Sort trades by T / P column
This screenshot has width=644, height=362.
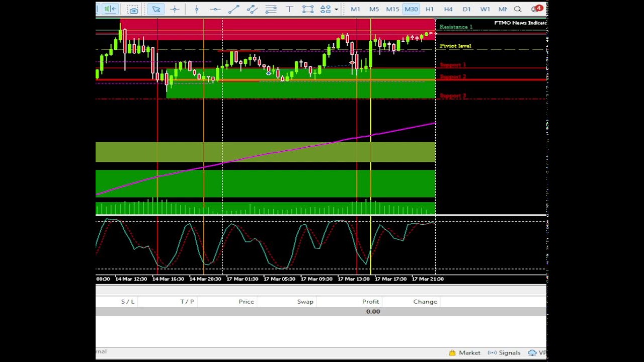(187, 302)
